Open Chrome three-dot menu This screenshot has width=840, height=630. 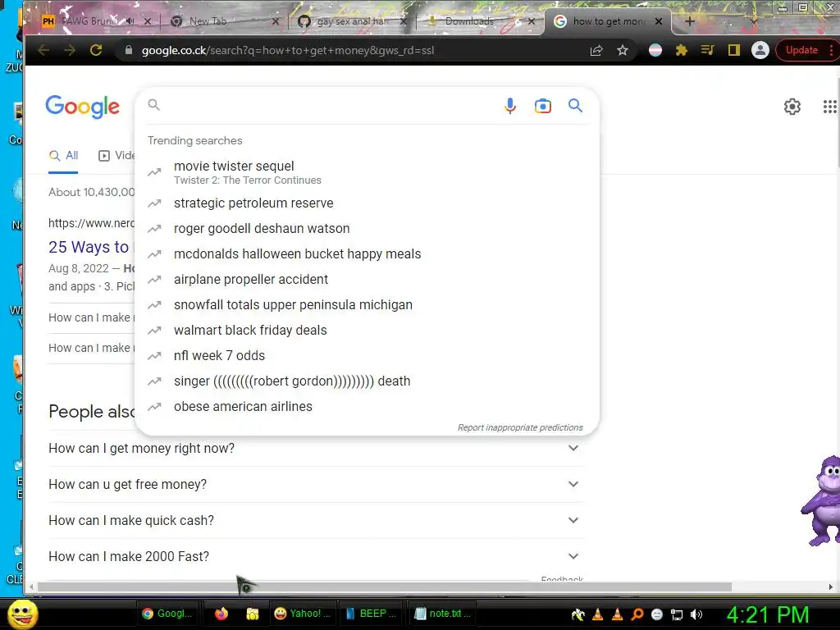[x=831, y=50]
